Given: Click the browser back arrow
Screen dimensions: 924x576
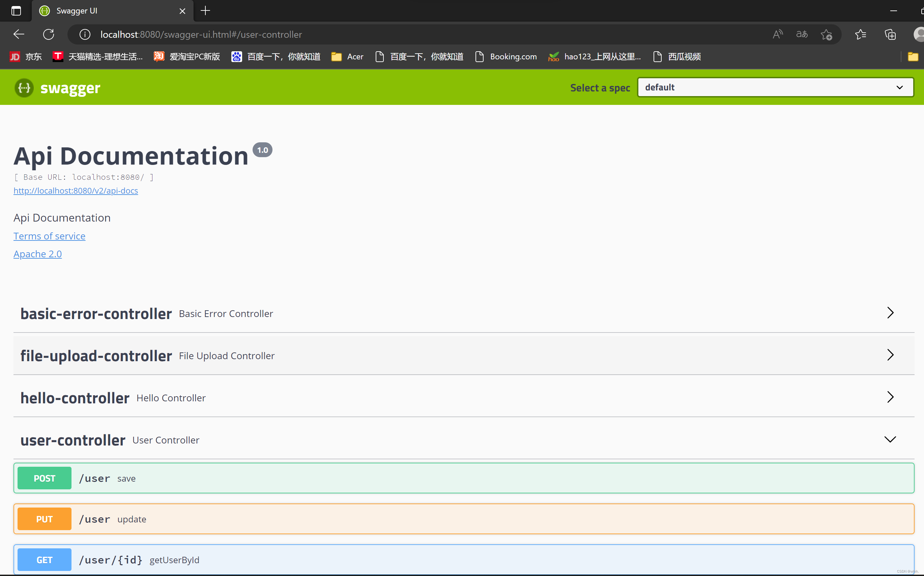Looking at the screenshot, I should (x=19, y=34).
